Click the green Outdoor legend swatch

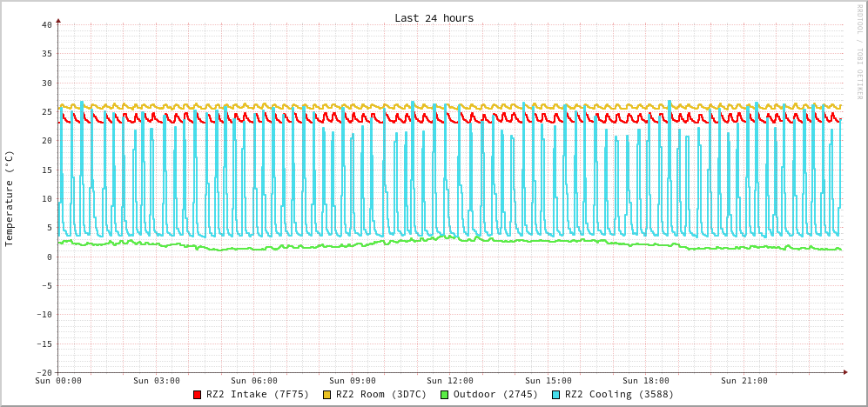click(444, 395)
